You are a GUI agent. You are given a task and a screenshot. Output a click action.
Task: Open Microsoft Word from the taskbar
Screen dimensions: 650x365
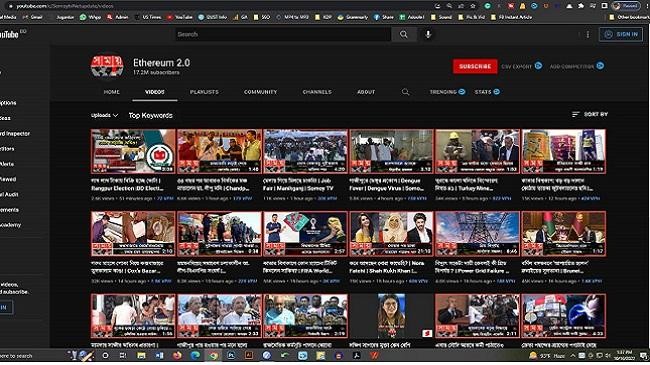(159, 355)
